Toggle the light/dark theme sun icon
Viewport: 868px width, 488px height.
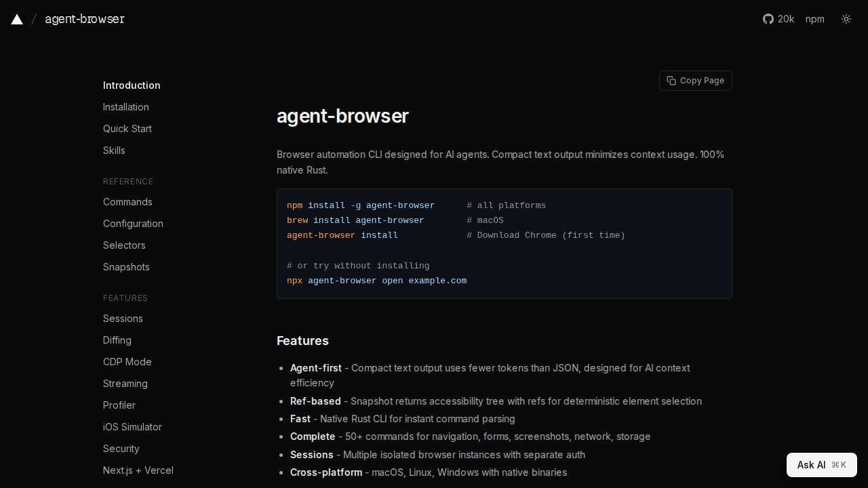(x=846, y=19)
